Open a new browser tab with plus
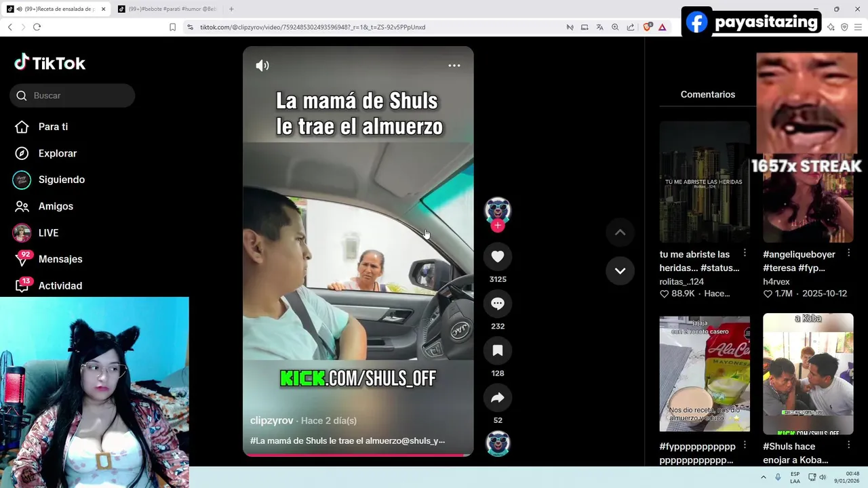The width and height of the screenshot is (868, 488). click(x=231, y=9)
